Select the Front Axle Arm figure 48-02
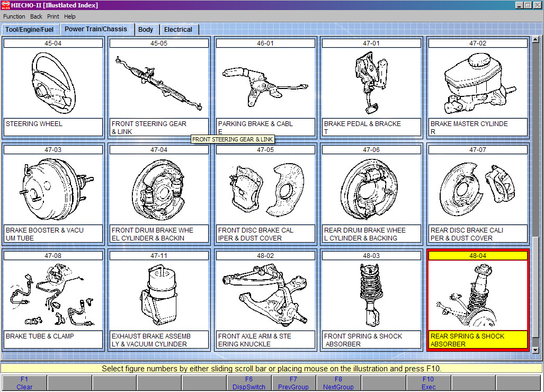Screen dimensions: 544x392 (x=265, y=295)
